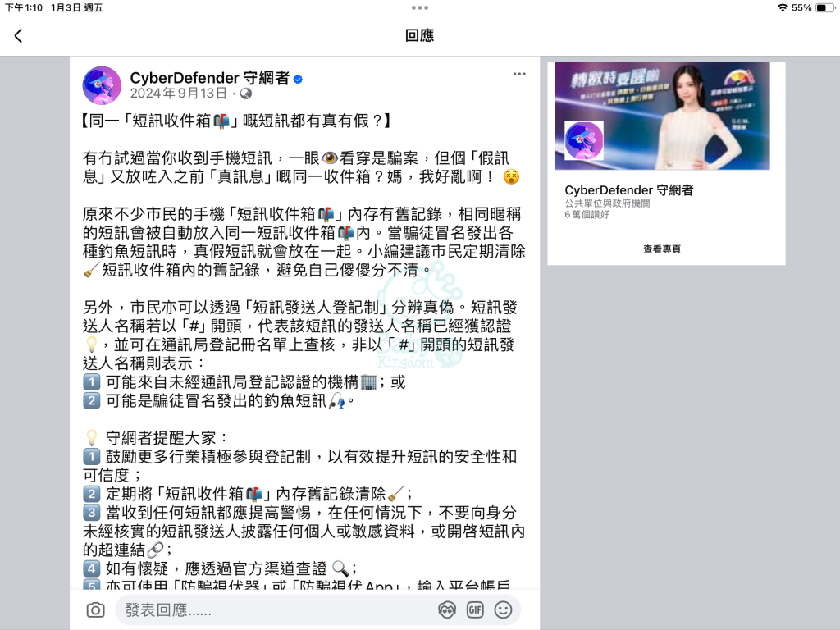Tap the 回應 header title
The image size is (840, 630).
(419, 35)
